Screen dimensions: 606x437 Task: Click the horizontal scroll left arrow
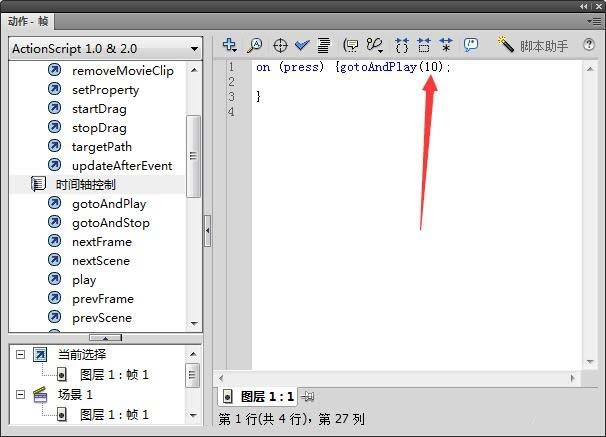pyautogui.click(x=221, y=378)
